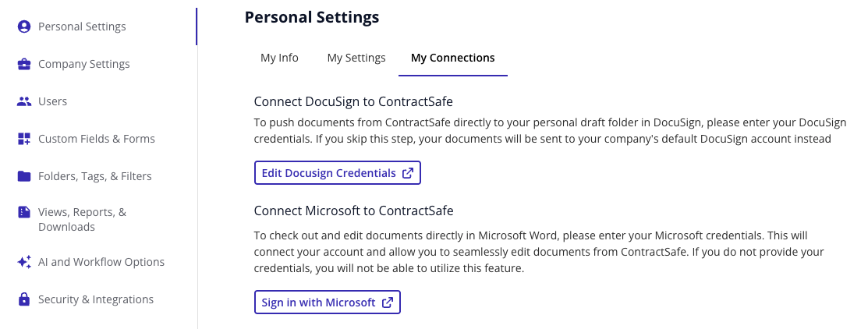868x329 pixels.
Task: Click the Folders, Tags, & Filters folder icon
Action: point(24,176)
